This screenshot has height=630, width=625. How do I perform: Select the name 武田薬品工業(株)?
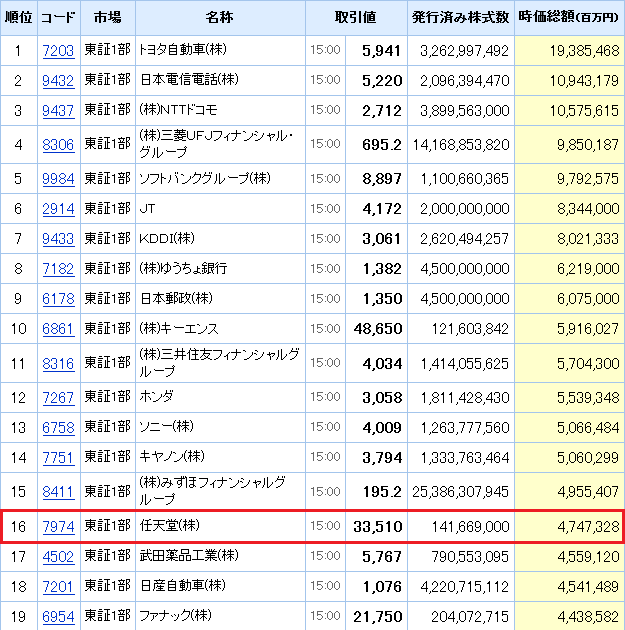(189, 555)
